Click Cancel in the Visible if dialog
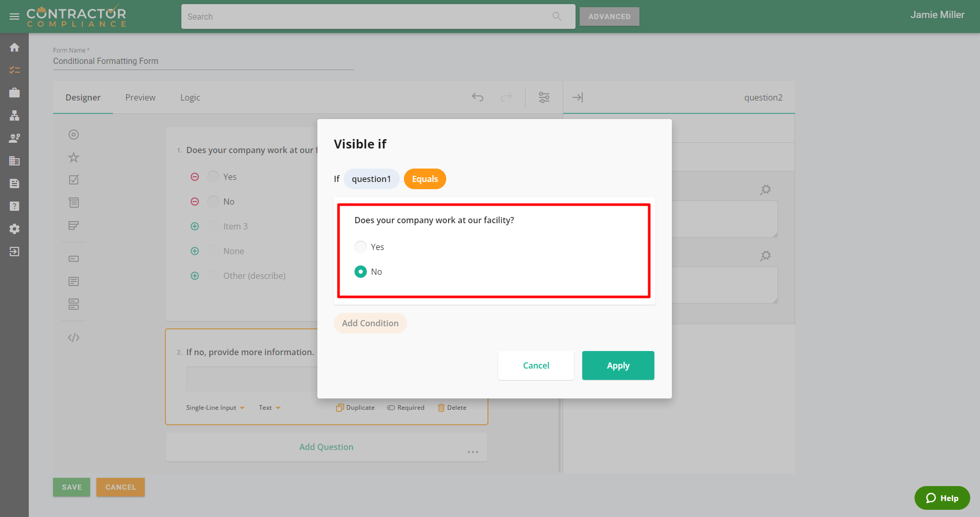This screenshot has width=980, height=517. (536, 365)
